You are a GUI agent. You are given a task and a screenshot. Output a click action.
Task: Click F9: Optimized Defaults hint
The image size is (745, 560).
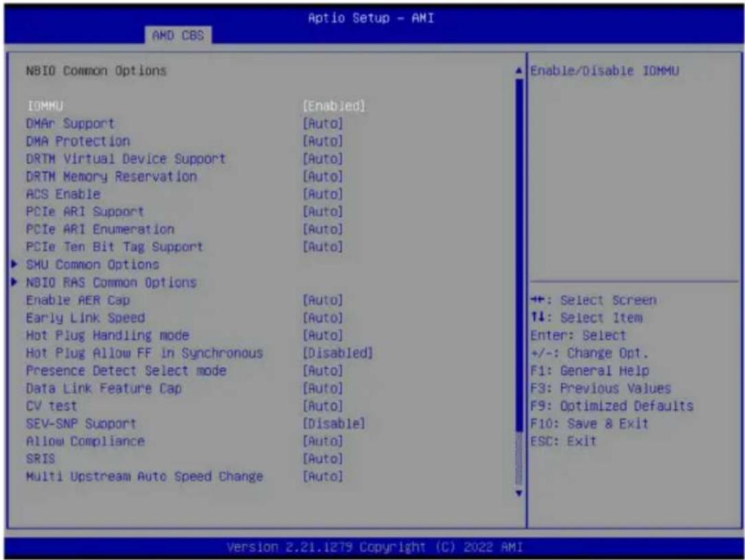click(x=612, y=406)
